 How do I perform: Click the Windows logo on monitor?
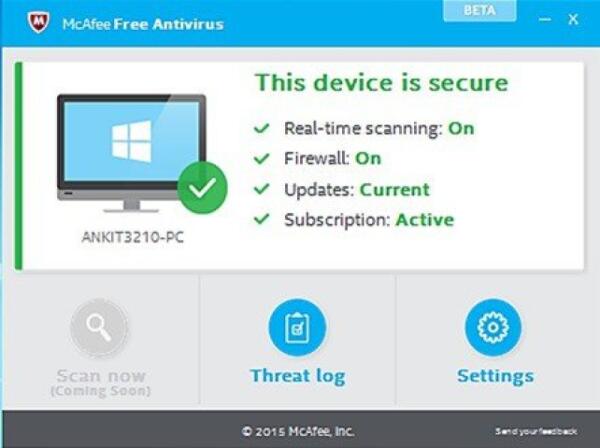tap(132, 142)
